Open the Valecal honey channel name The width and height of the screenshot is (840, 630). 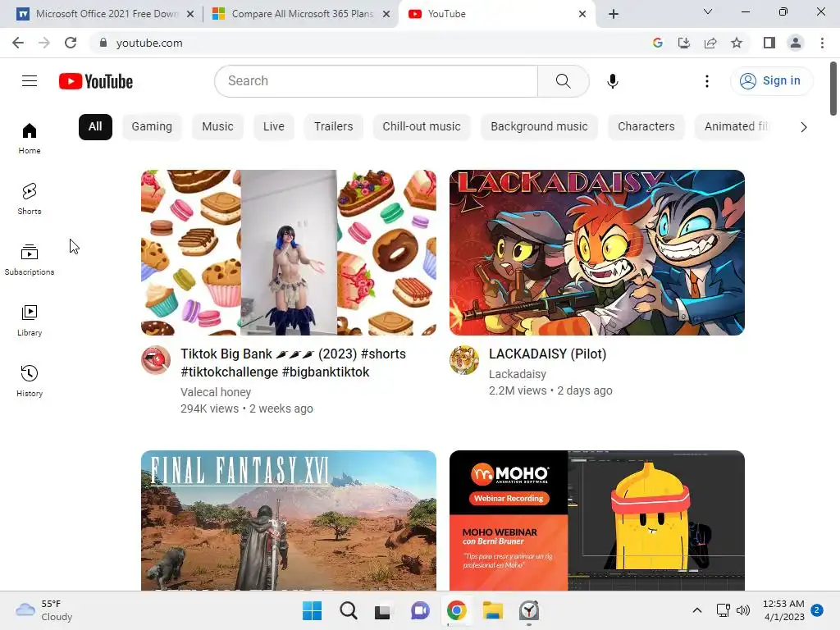[x=216, y=392]
